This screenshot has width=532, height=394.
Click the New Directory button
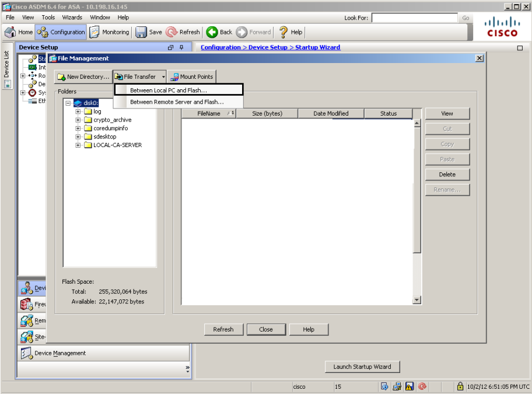coord(83,76)
